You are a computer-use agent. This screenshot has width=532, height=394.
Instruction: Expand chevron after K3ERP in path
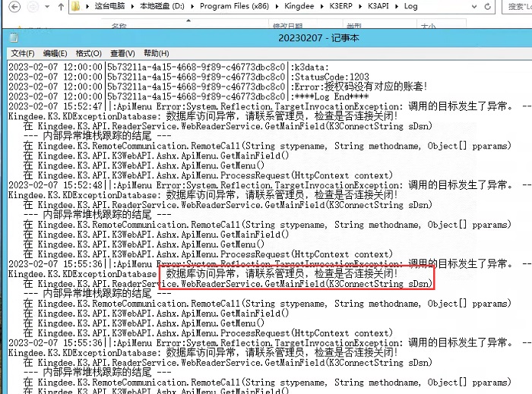(x=360, y=6)
